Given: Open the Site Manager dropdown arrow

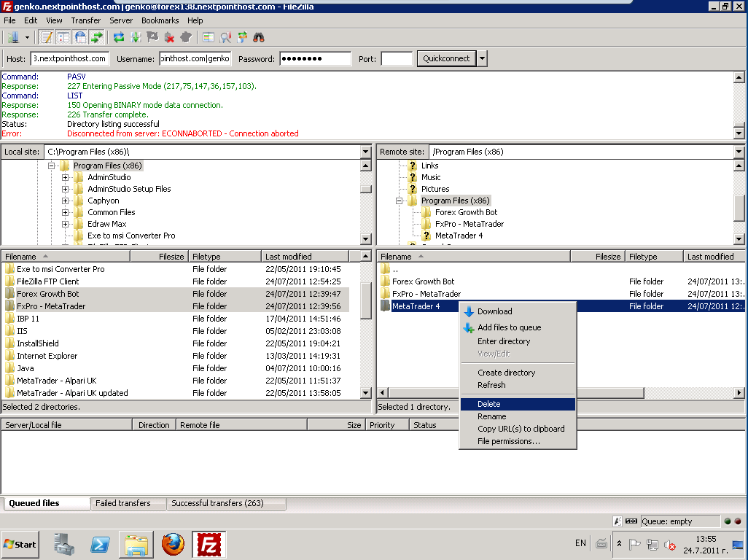Looking at the screenshot, I should pyautogui.click(x=27, y=38).
